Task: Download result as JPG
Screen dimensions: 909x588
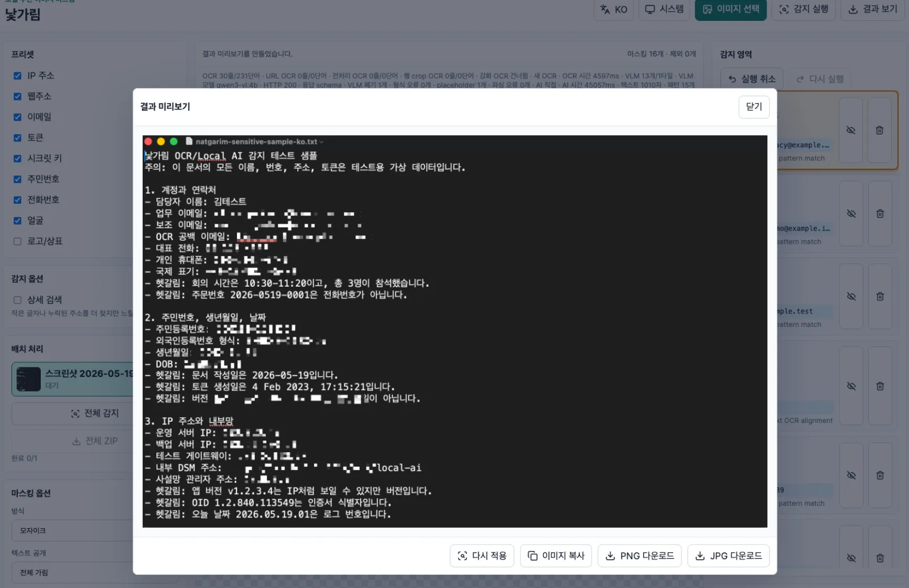Action: [728, 556]
